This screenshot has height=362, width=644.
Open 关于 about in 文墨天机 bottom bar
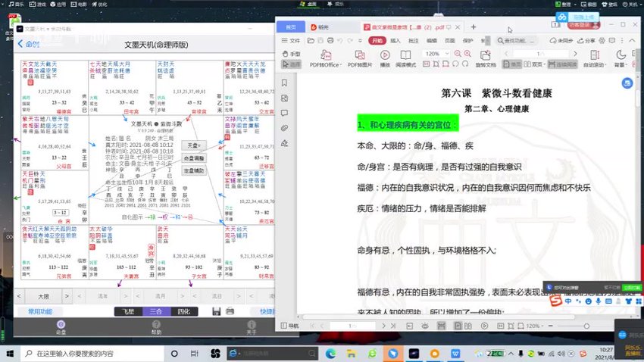click(252, 327)
